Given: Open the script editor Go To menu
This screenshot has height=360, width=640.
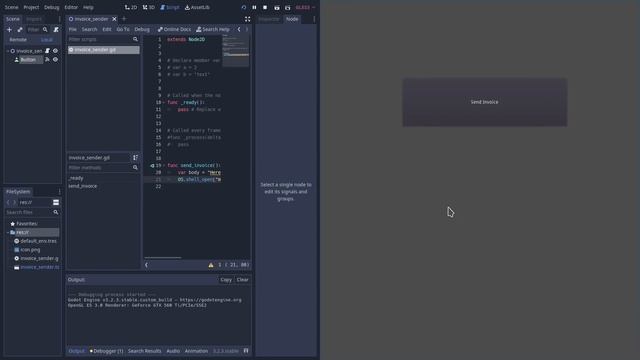Looking at the screenshot, I should click(x=123, y=29).
